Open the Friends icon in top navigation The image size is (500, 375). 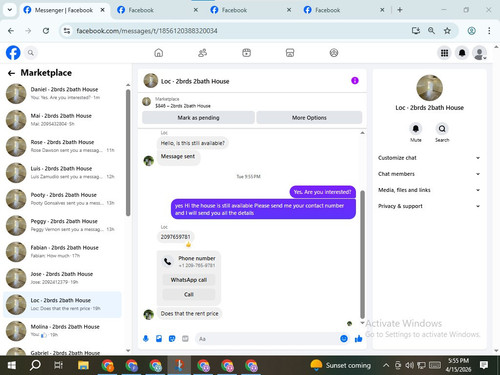click(x=202, y=53)
